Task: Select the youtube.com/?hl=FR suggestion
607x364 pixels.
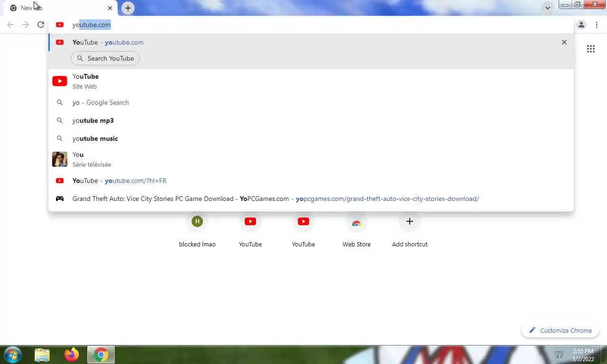Action: click(311, 181)
